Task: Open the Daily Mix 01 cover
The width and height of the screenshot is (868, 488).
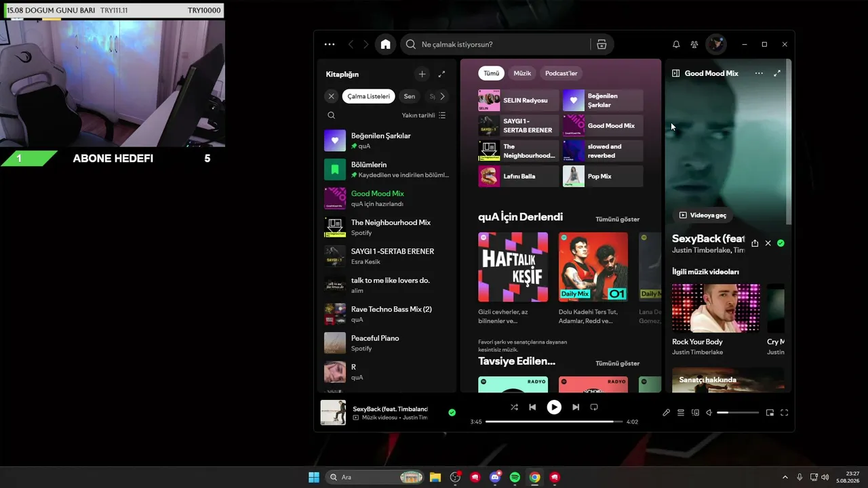Action: tap(593, 267)
